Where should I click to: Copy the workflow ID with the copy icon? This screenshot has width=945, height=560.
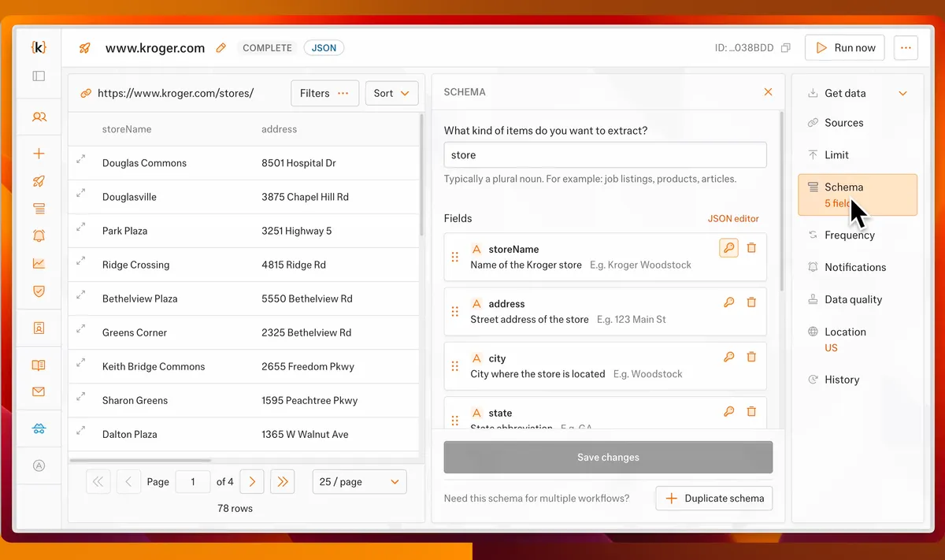coord(785,48)
